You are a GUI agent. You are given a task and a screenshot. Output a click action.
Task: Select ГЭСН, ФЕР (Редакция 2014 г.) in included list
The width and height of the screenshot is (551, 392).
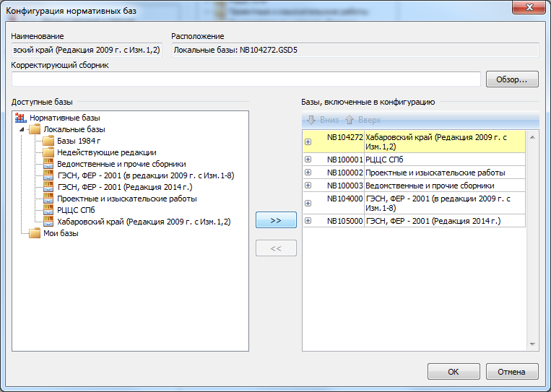(433, 221)
